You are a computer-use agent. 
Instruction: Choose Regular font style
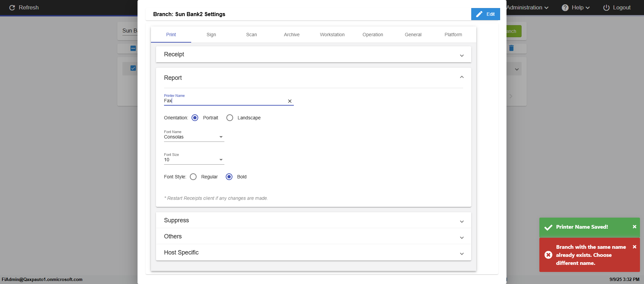[193, 177]
